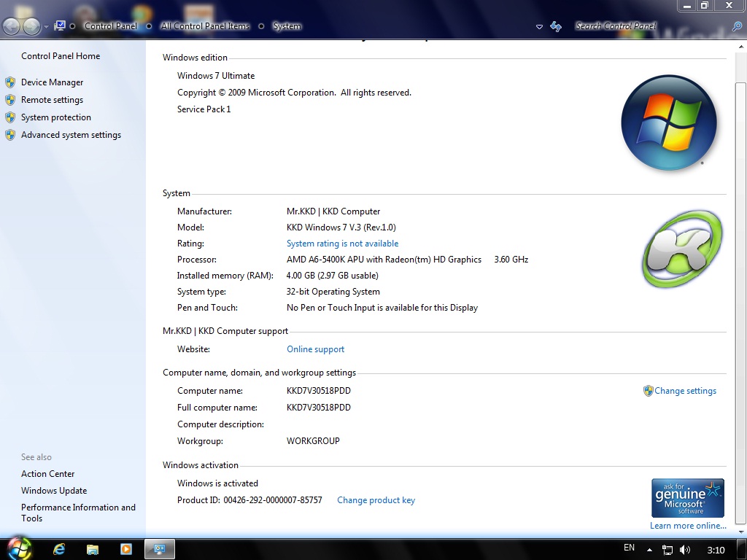Click the scrollbar down arrow
Screen dimensions: 747x560
pos(741,532)
